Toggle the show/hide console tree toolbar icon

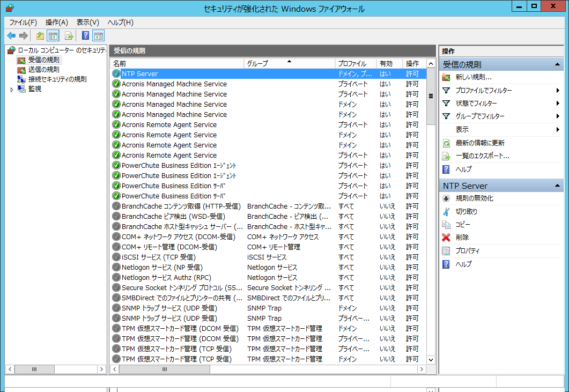tap(53, 36)
